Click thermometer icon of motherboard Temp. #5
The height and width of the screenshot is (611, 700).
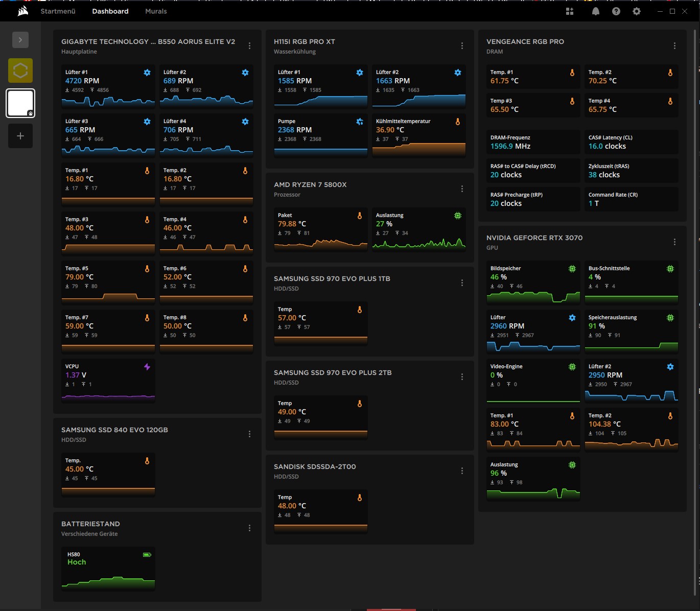[147, 269]
